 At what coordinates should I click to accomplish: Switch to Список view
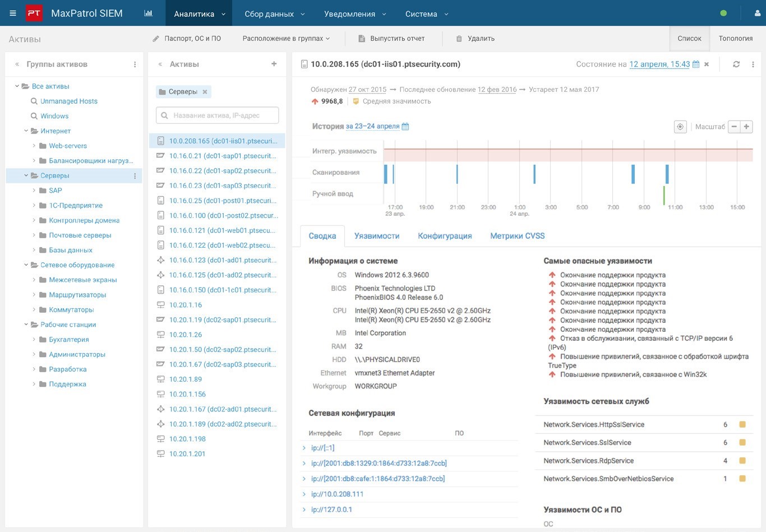click(689, 39)
